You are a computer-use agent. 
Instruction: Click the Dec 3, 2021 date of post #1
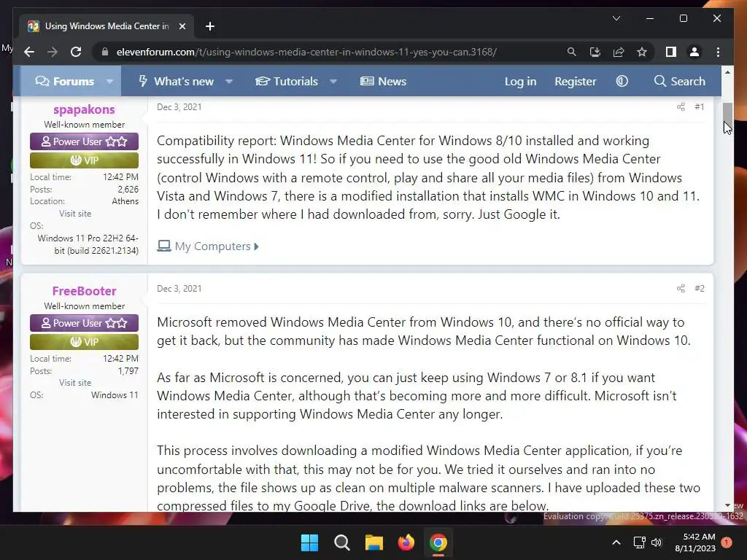tap(179, 106)
